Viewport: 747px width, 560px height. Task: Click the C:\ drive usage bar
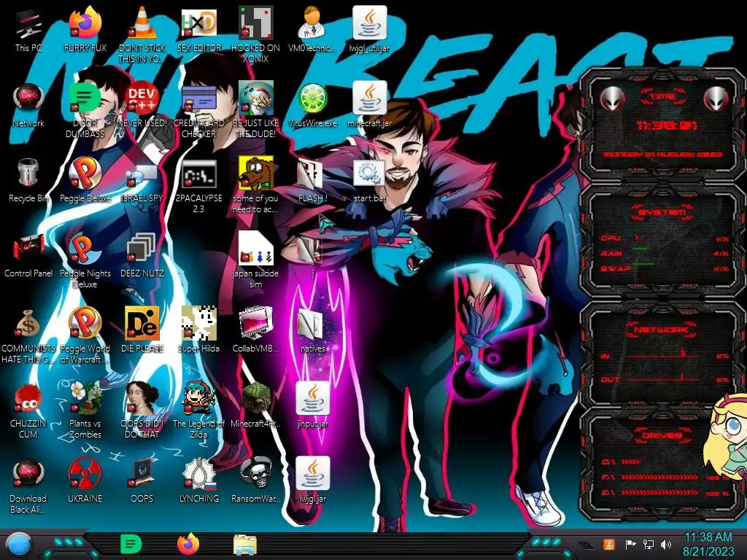click(631, 462)
